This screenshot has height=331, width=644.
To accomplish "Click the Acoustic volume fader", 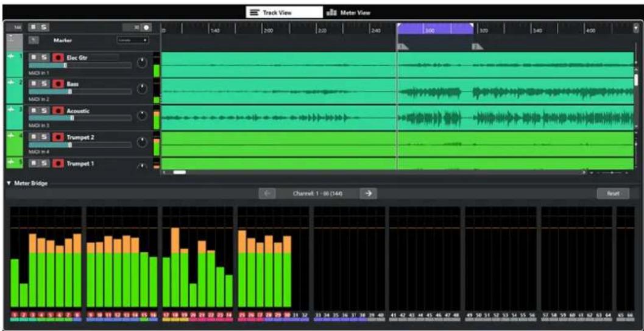I will point(80,118).
